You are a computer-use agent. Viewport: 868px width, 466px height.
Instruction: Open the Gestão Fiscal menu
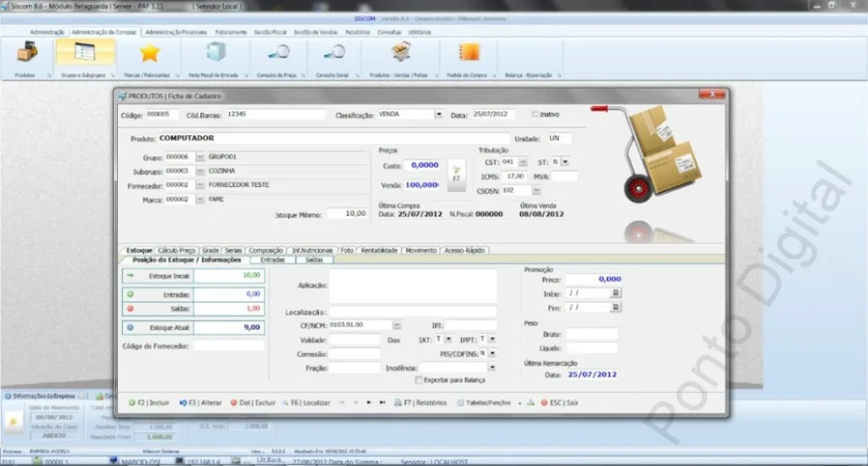point(270,32)
